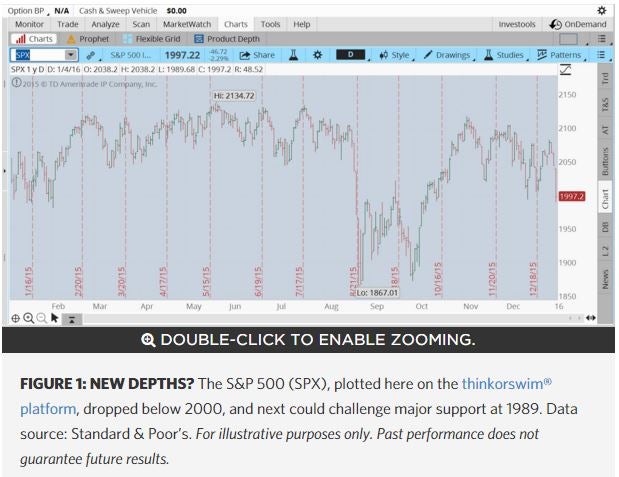Click the 12/18/15 expiration marker

(533, 279)
